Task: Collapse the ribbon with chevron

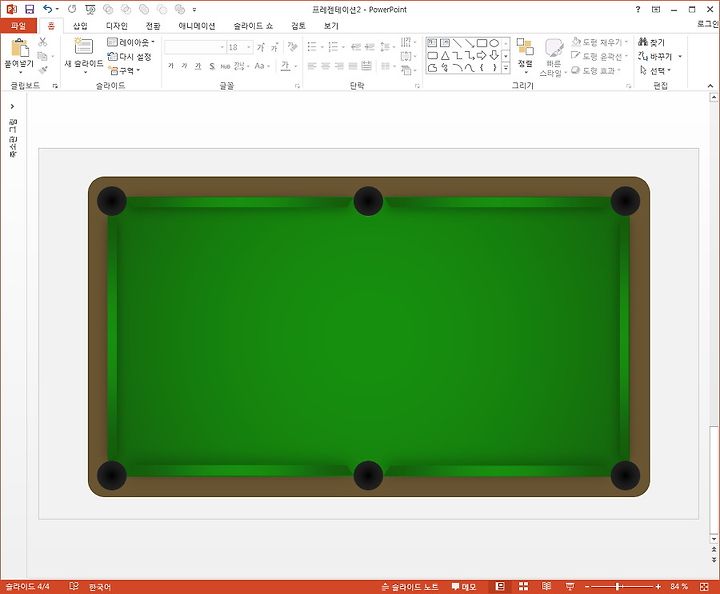Action: [x=710, y=86]
